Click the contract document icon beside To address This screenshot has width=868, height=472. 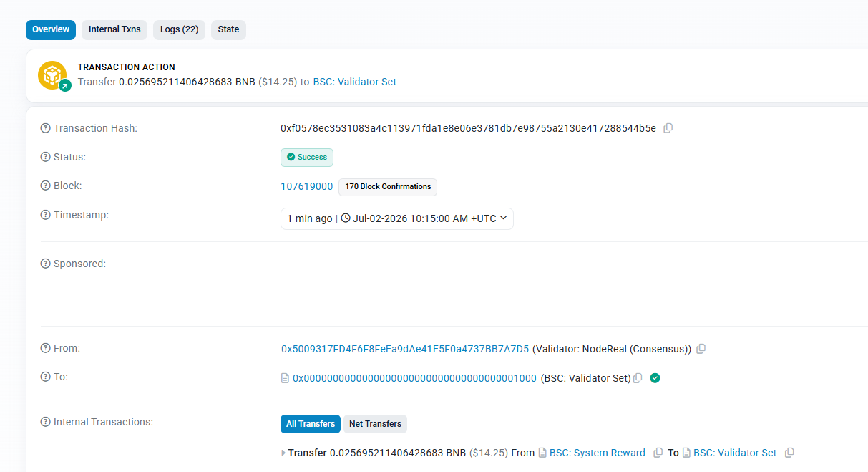(x=285, y=378)
